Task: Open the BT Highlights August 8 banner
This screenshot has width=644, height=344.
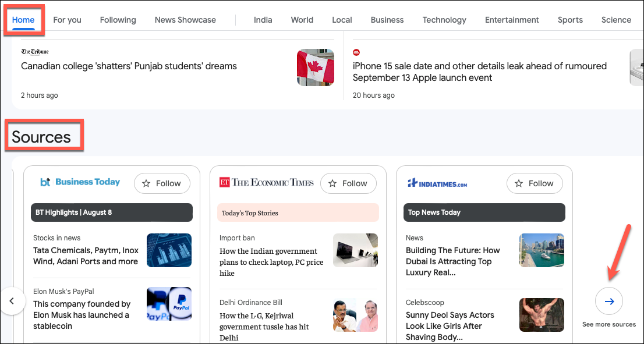Action: pos(112,212)
